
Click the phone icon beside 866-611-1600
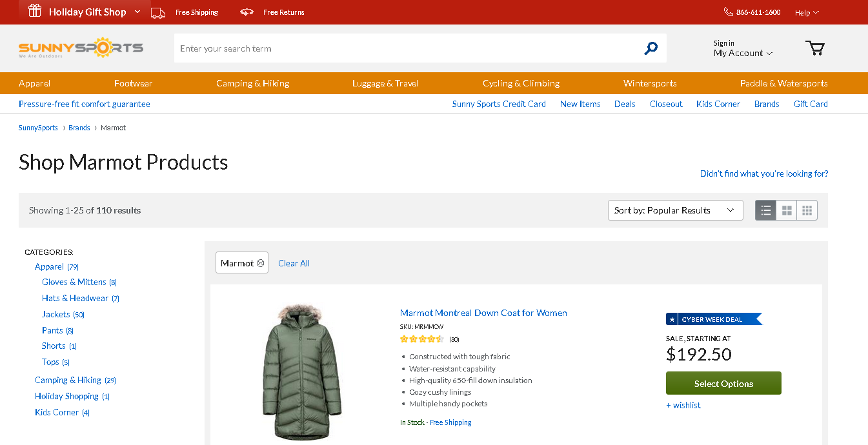pyautogui.click(x=728, y=12)
